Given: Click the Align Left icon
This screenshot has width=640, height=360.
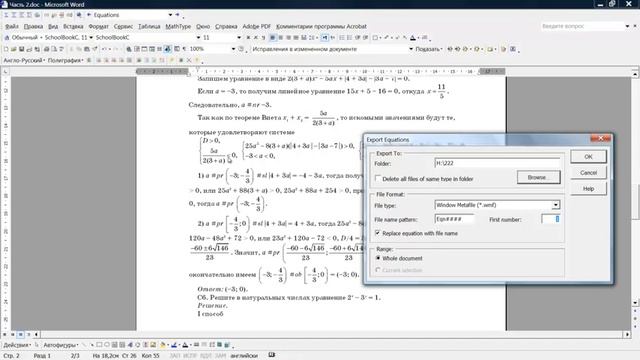Looking at the screenshot, I should pos(273,38).
